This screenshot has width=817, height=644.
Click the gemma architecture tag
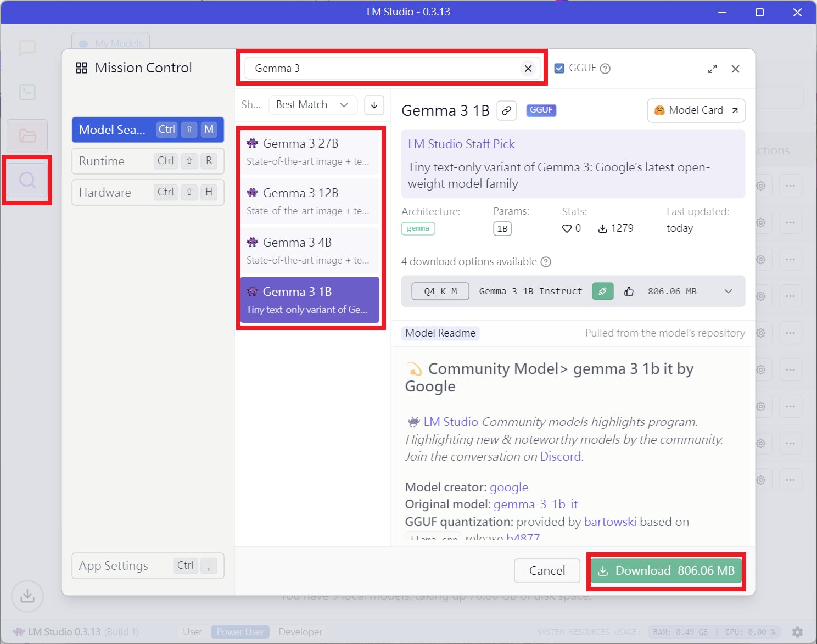pos(418,228)
